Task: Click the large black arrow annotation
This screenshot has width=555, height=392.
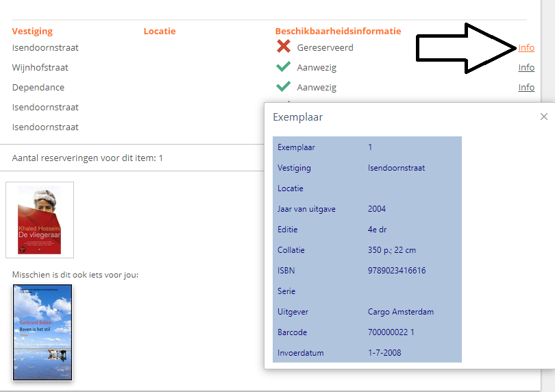Action: point(466,48)
